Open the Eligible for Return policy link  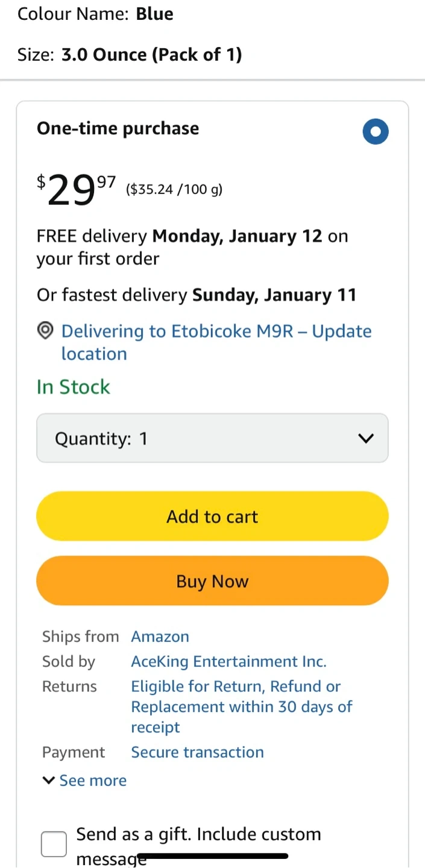coord(241,706)
